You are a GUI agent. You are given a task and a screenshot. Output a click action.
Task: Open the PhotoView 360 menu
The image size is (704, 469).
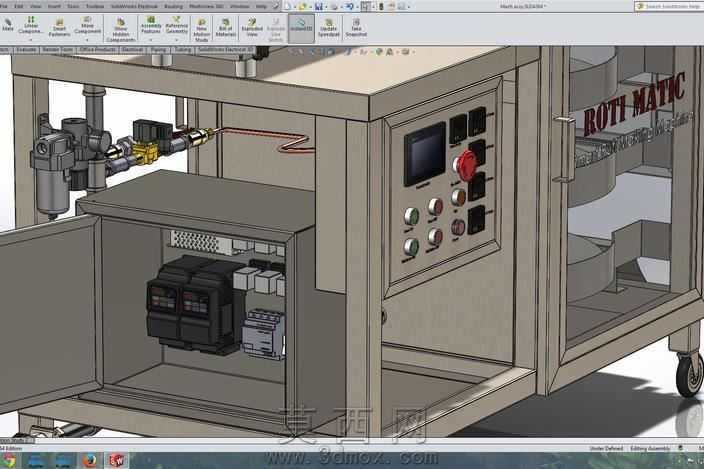[206, 6]
